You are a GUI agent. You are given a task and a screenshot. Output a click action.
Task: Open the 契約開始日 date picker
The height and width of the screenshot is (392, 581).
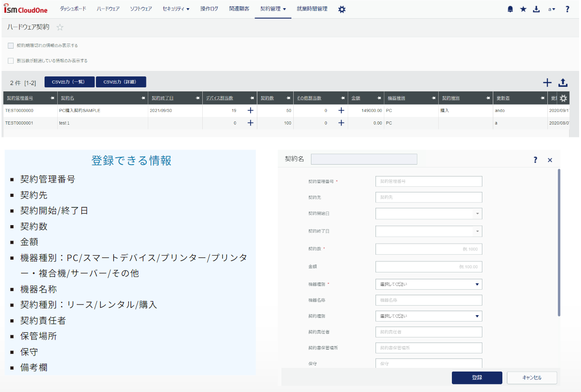477,214
